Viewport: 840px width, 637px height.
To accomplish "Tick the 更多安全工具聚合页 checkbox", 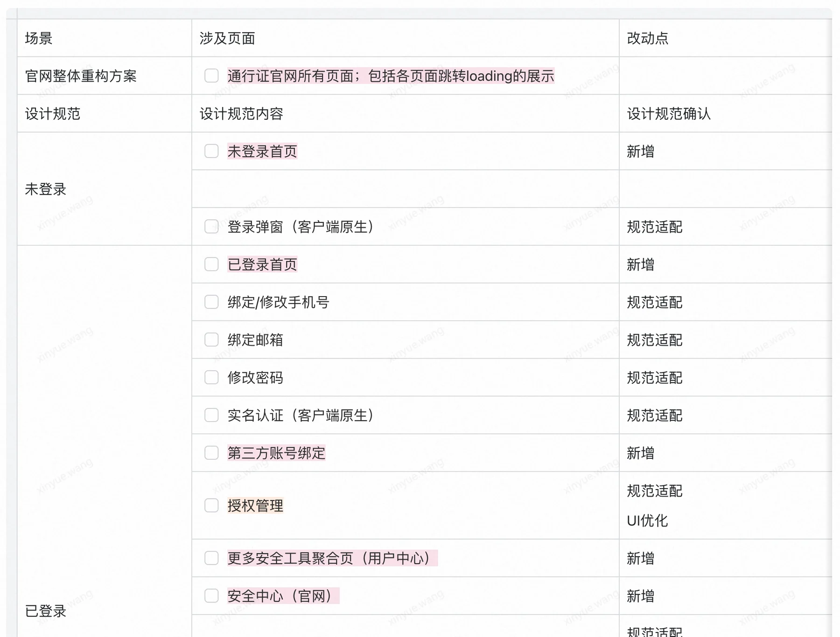I will click(x=211, y=558).
